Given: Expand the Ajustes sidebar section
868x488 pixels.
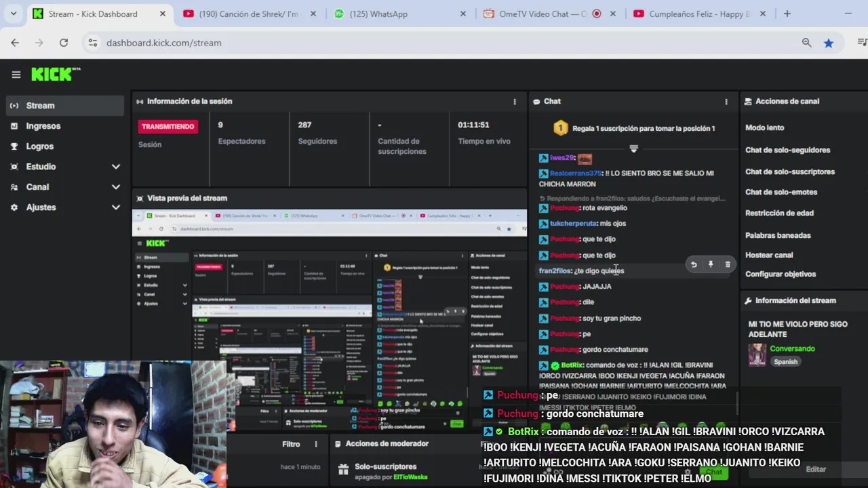Looking at the screenshot, I should click(x=115, y=207).
